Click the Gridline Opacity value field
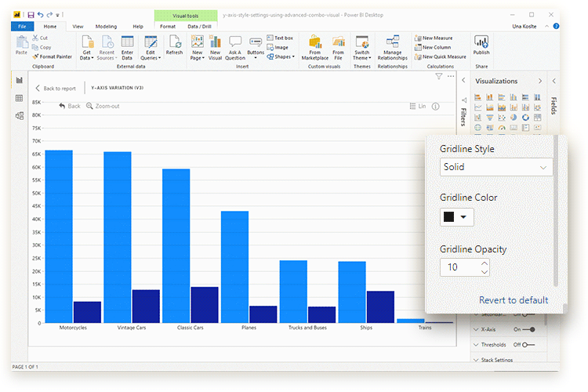Viewport: 588px width, 392px height. coord(460,267)
